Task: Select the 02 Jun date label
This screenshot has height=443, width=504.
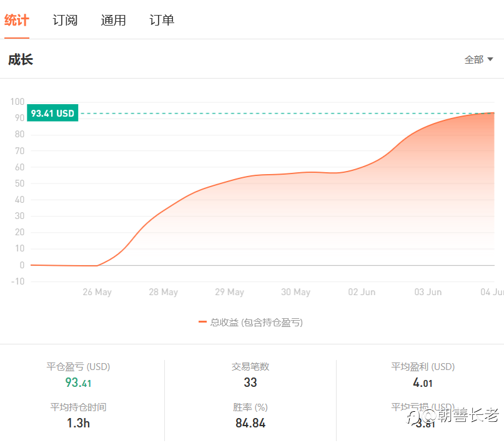Action: coord(362,292)
